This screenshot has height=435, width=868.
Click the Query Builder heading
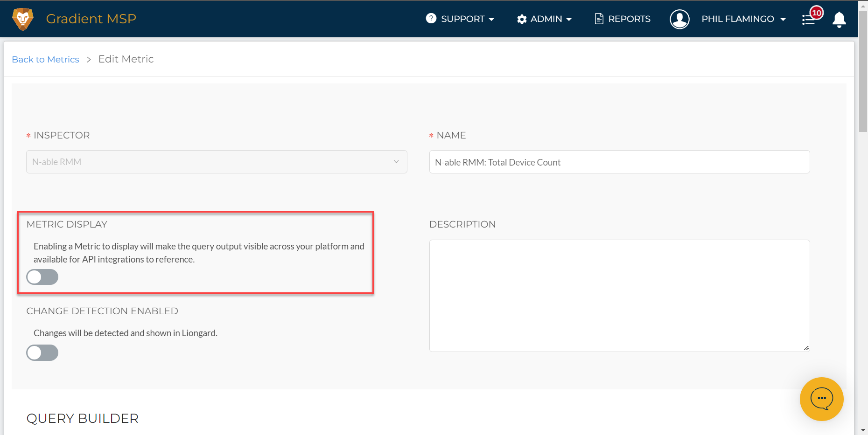pos(83,419)
